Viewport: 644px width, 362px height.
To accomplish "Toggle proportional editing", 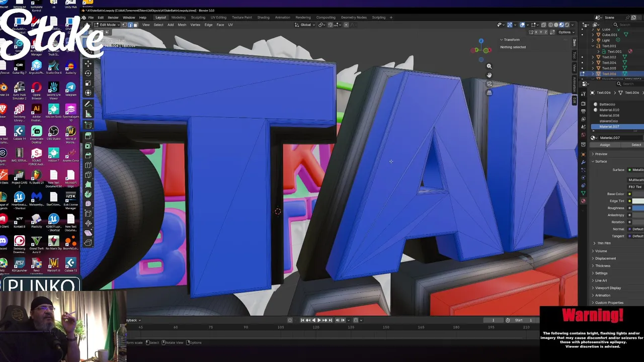I will tap(346, 25).
